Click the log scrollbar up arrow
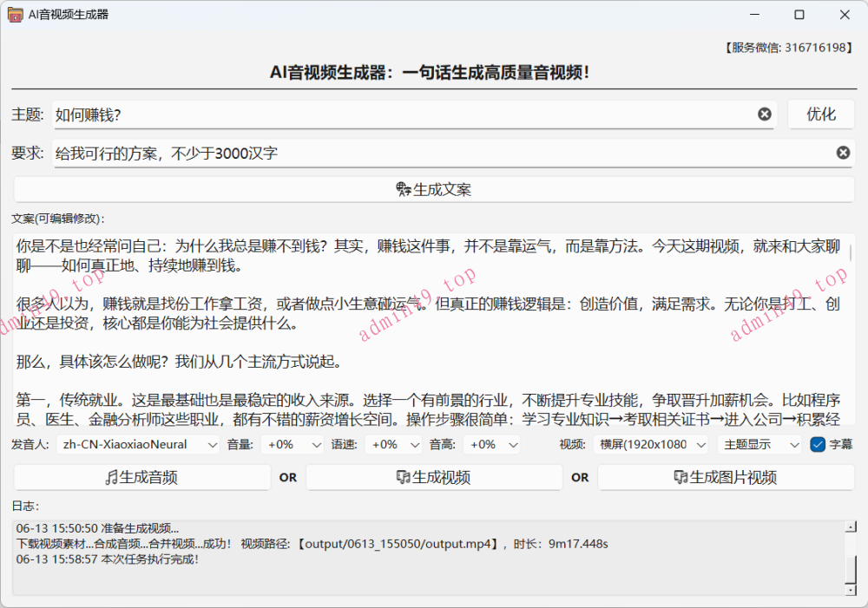 pos(850,526)
